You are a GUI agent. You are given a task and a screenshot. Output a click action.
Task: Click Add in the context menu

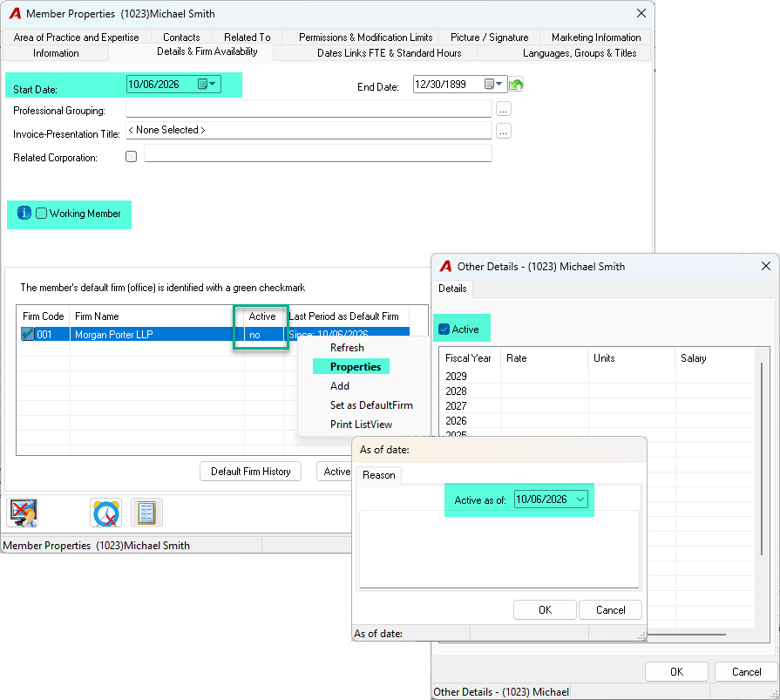click(x=340, y=386)
